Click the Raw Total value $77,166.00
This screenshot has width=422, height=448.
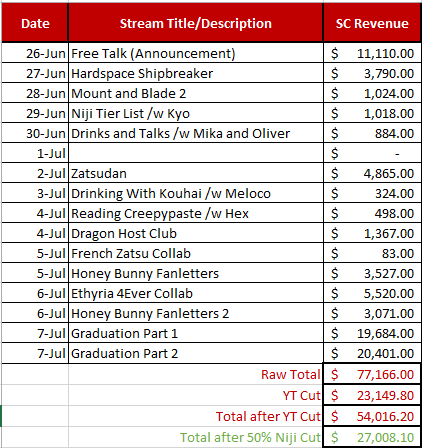[x=372, y=374]
